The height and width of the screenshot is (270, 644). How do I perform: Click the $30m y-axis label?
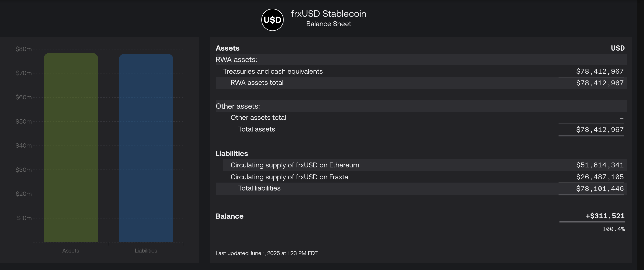coord(24,170)
